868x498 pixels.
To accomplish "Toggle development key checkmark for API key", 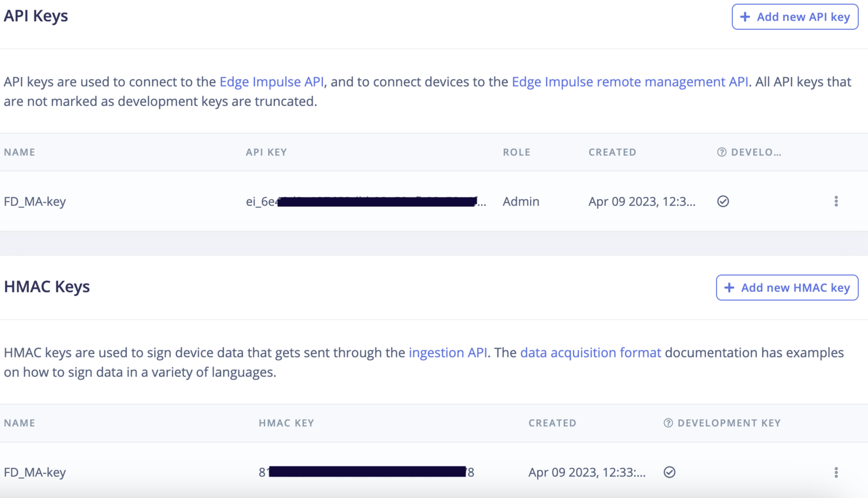I will pos(723,201).
